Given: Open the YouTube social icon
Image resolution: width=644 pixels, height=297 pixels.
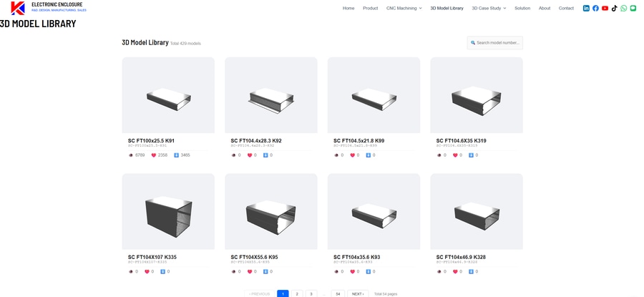Looking at the screenshot, I should [x=605, y=8].
